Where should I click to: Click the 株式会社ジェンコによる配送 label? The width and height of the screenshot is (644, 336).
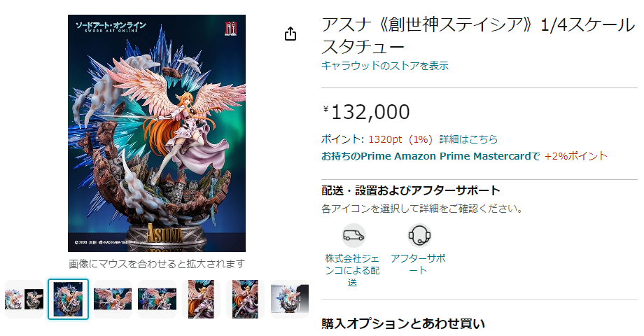point(352,270)
